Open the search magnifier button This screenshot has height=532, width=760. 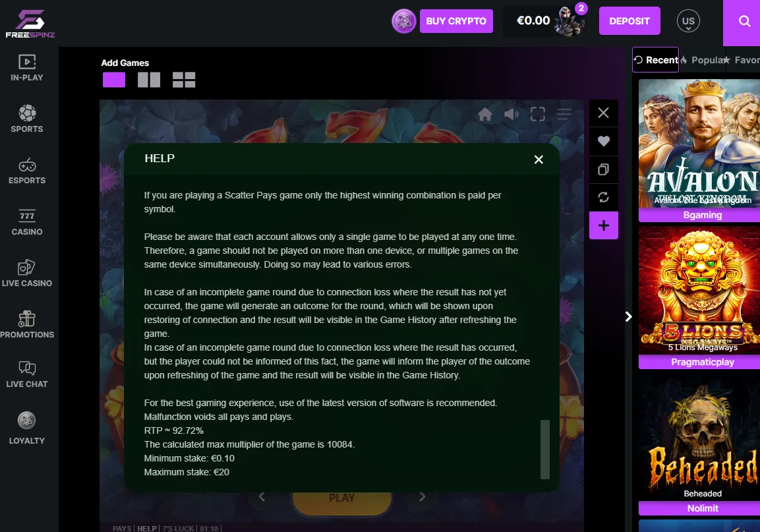744,21
